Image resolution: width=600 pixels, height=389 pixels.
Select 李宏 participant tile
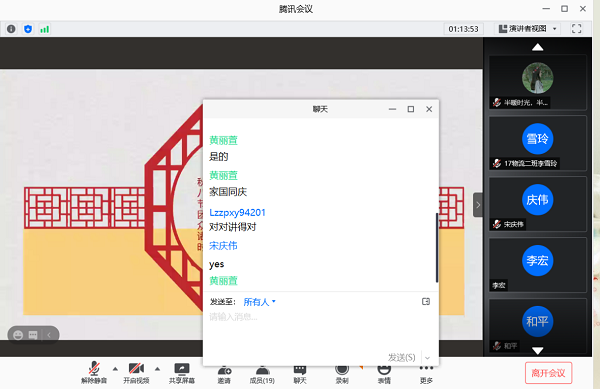pos(537,265)
